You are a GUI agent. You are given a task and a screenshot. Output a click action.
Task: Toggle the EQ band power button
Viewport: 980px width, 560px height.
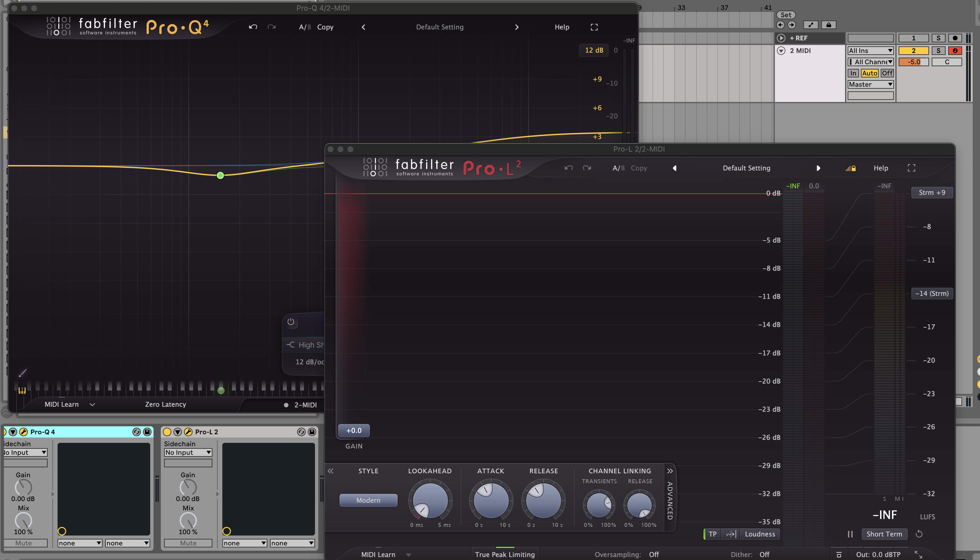tap(290, 322)
